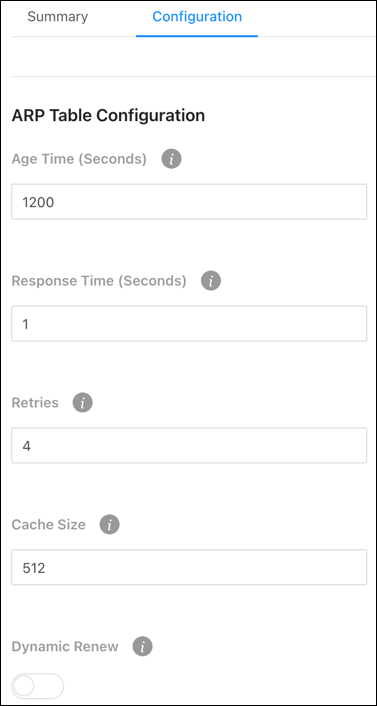377x706 pixels.
Task: Click the Age Time (Seconds) label
Action: [79, 159]
